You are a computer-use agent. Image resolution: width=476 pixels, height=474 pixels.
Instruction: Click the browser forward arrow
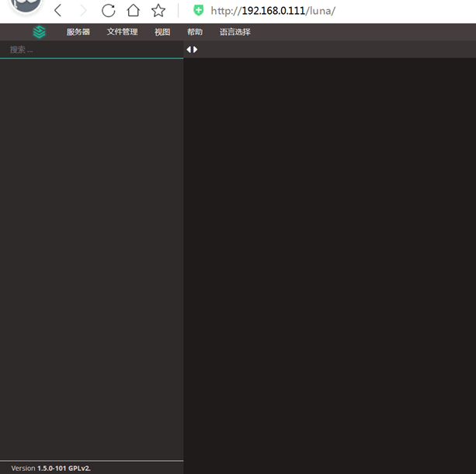pyautogui.click(x=83, y=11)
